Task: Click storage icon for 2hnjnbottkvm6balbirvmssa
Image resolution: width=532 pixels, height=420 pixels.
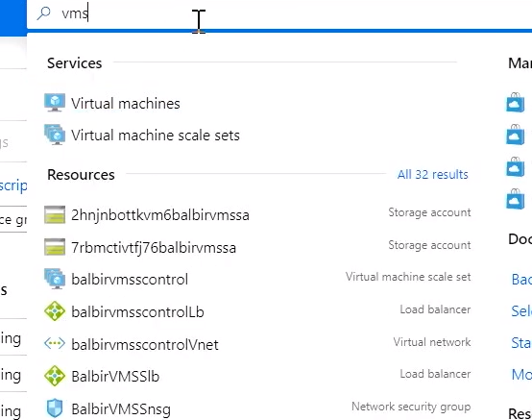Action: tap(55, 214)
